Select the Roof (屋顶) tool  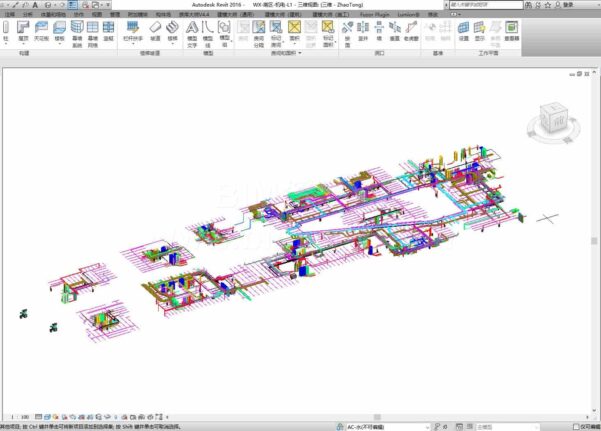(23, 31)
